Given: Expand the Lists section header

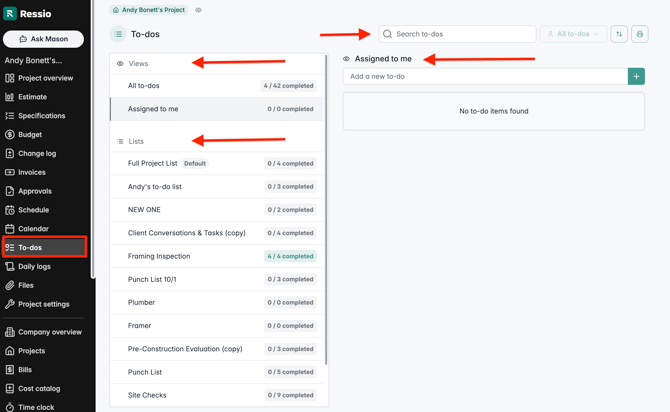Looking at the screenshot, I should 136,141.
